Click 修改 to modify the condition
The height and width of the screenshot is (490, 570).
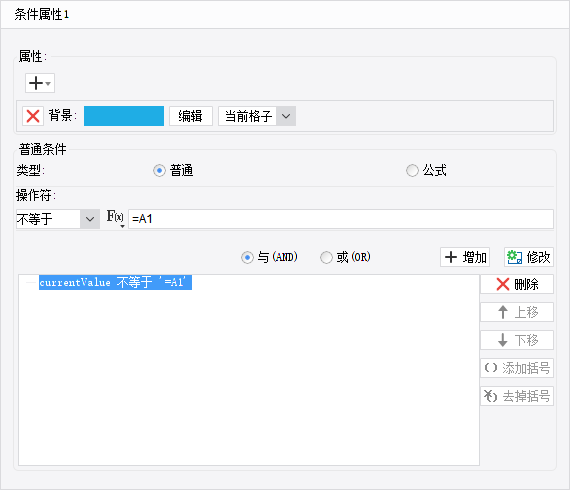(x=529, y=257)
